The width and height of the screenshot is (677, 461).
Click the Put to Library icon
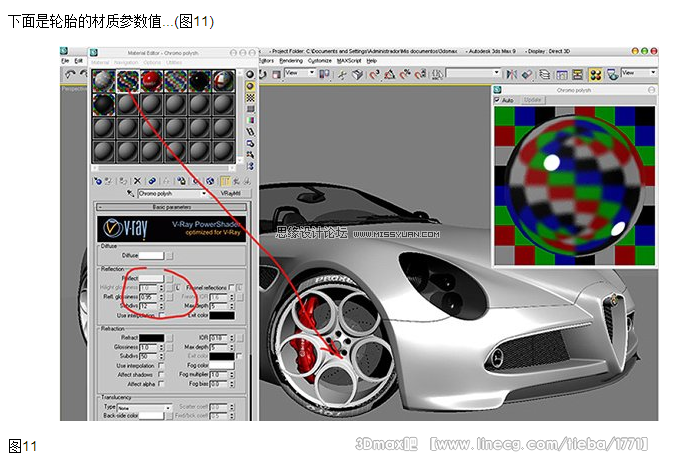click(x=181, y=181)
